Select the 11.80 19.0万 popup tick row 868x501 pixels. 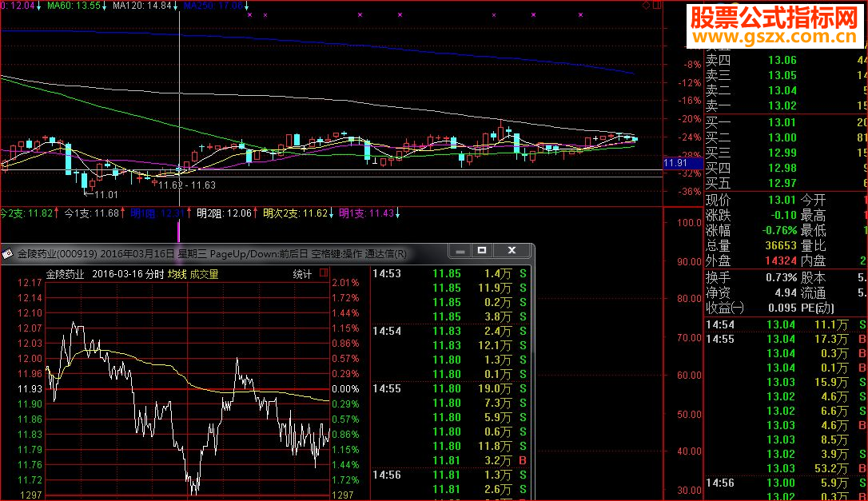[x=451, y=388]
